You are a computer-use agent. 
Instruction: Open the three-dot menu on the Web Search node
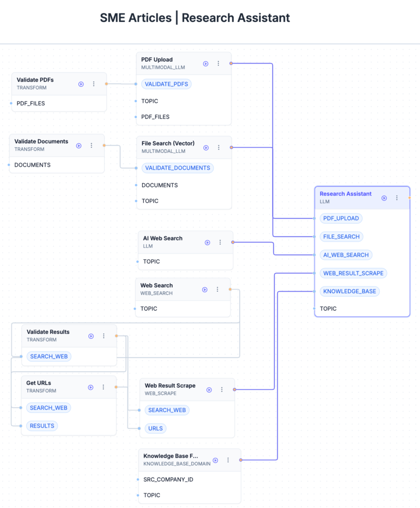click(x=217, y=289)
